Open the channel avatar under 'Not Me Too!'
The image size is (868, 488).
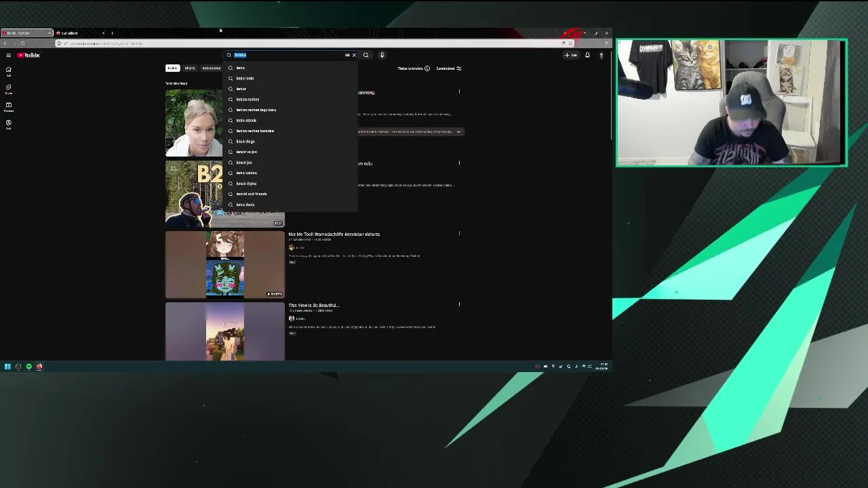pyautogui.click(x=292, y=247)
